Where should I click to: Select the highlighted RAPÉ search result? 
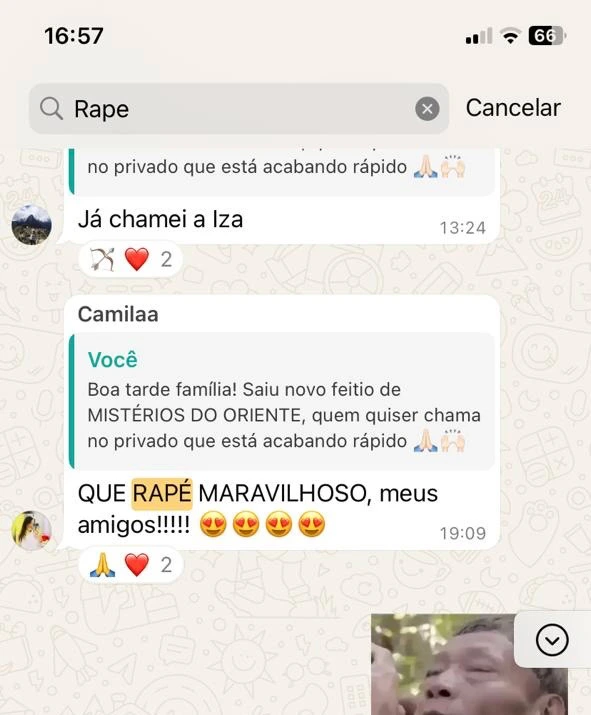click(x=162, y=494)
